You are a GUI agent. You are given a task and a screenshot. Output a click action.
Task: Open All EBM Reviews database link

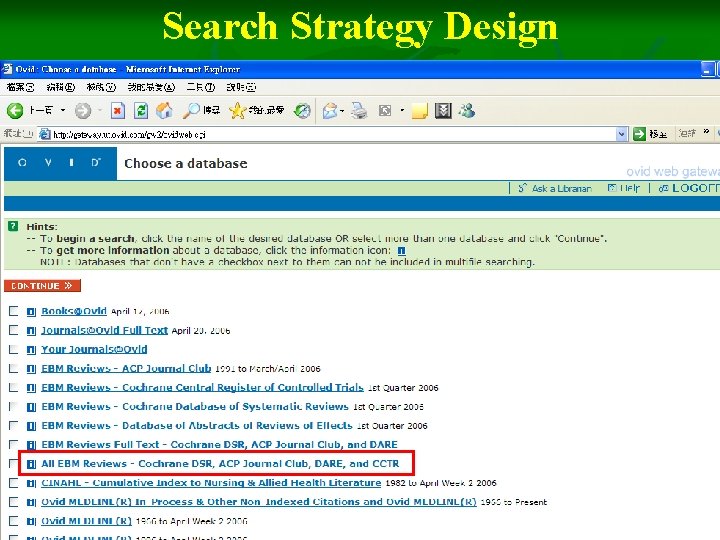pos(220,464)
